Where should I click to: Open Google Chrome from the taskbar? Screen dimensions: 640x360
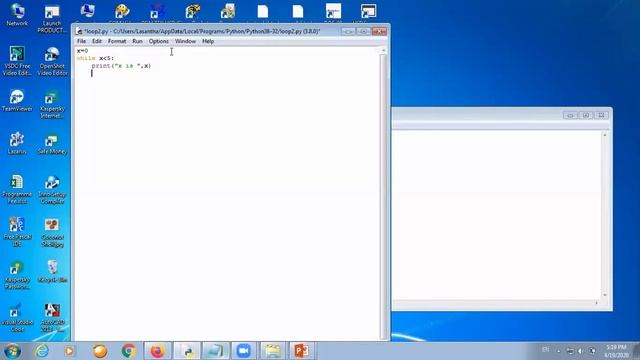click(128, 351)
